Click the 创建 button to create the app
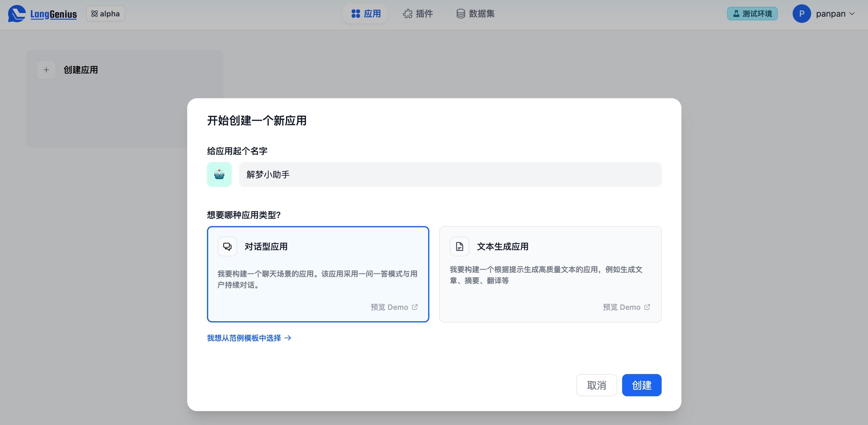 click(x=641, y=385)
